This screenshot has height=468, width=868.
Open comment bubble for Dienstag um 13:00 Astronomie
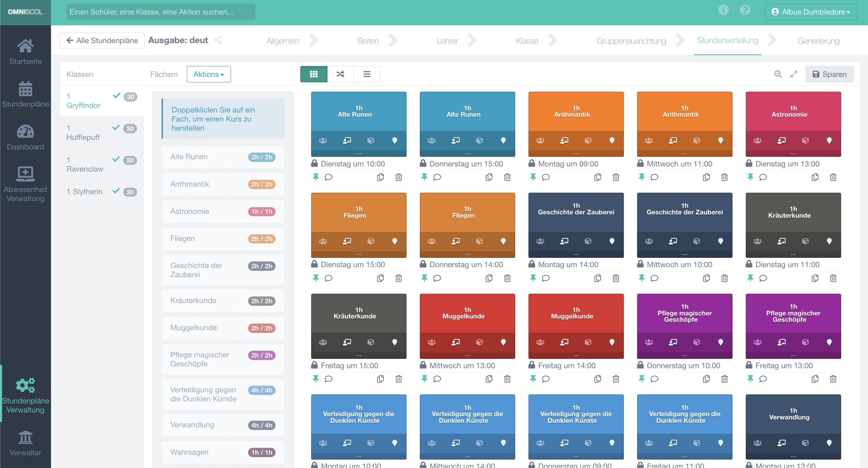pos(763,177)
